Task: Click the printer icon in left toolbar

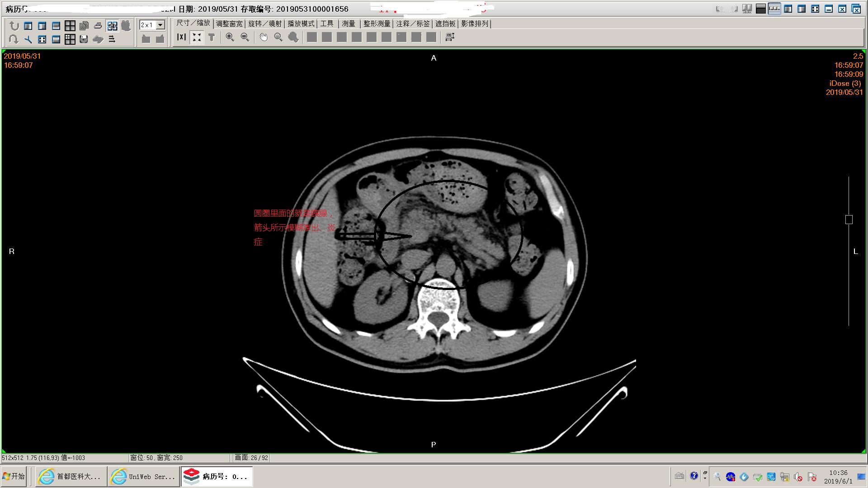Action: 98,26
